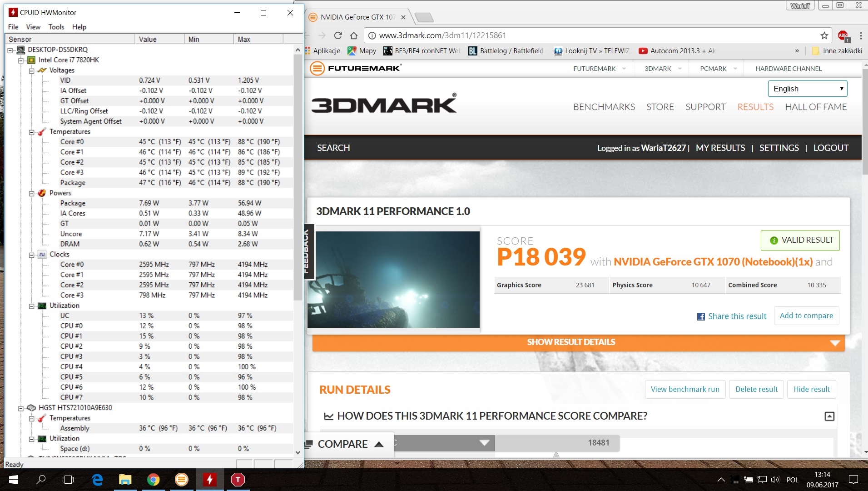The image size is (868, 491).
Task: Open Windows search from the taskbar
Action: [x=41, y=480]
